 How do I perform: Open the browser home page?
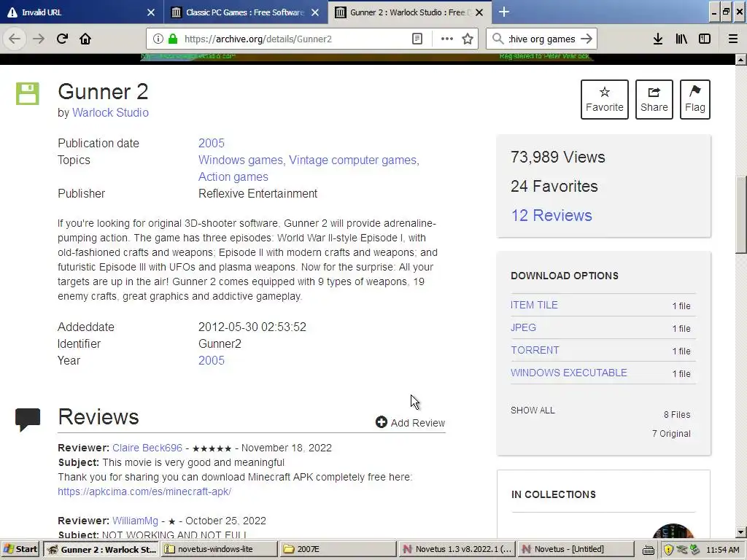[x=85, y=39]
